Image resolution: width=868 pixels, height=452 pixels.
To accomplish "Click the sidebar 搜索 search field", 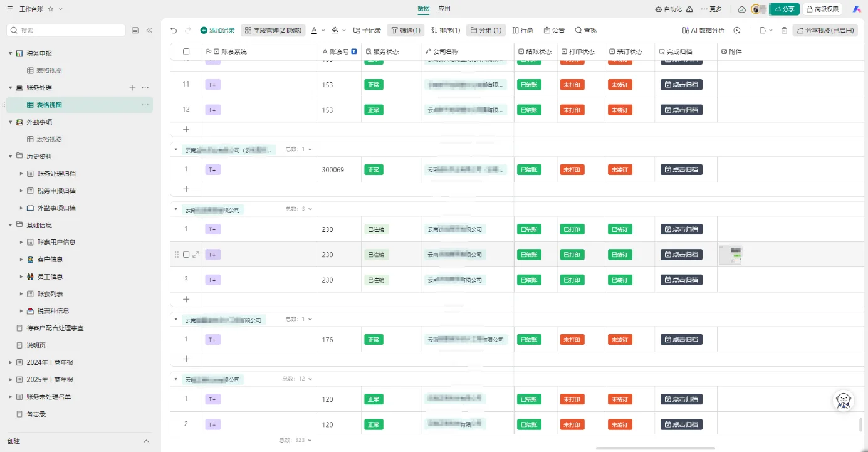I will (66, 30).
